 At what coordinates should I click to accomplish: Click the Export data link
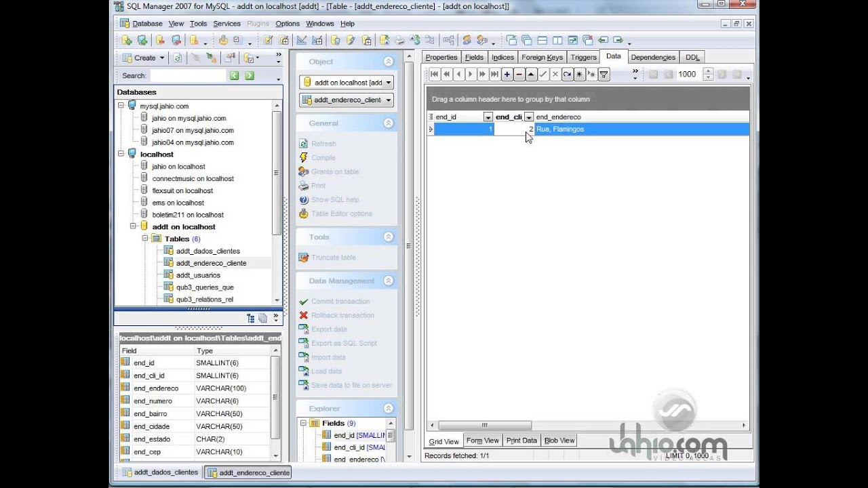[x=329, y=329]
